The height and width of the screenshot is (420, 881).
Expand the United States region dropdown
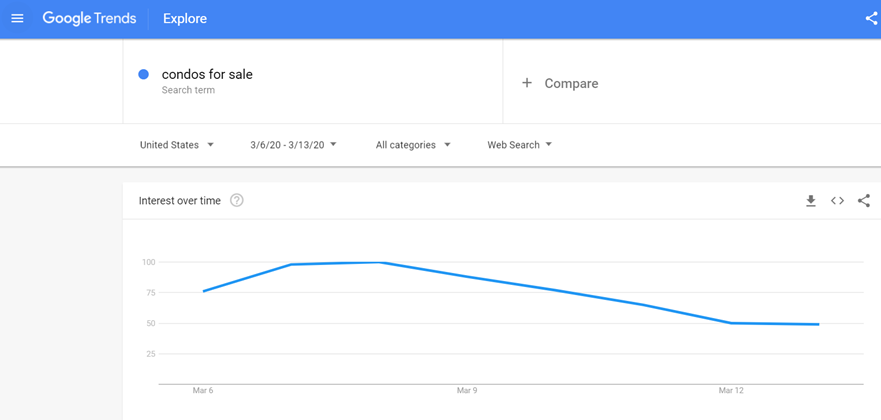[176, 145]
